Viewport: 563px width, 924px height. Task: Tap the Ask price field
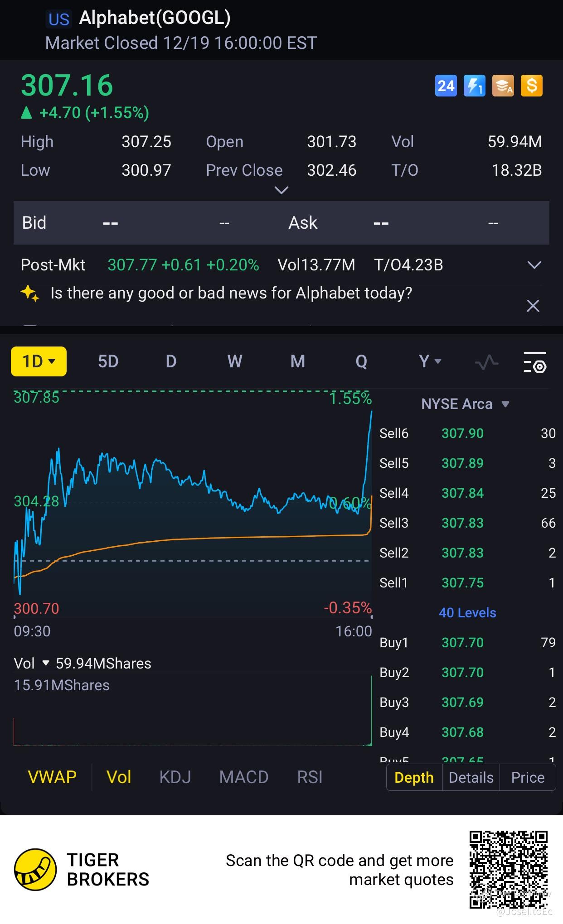click(x=381, y=223)
